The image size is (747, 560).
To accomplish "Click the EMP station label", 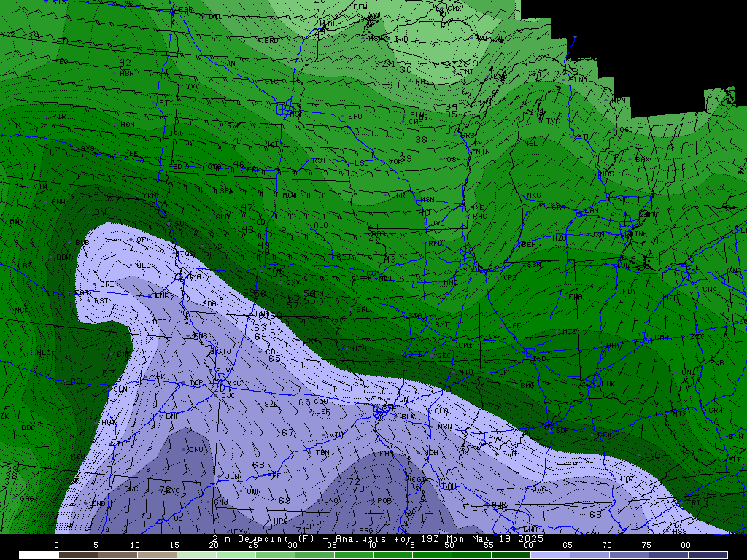I will click(172, 416).
